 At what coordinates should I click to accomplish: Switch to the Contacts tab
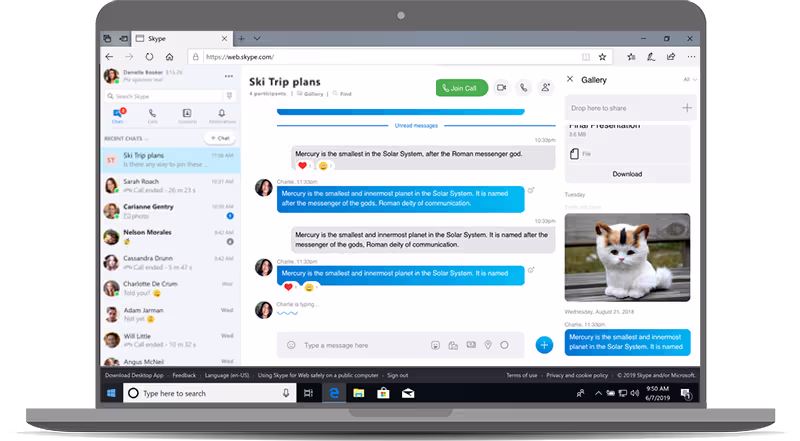point(187,116)
